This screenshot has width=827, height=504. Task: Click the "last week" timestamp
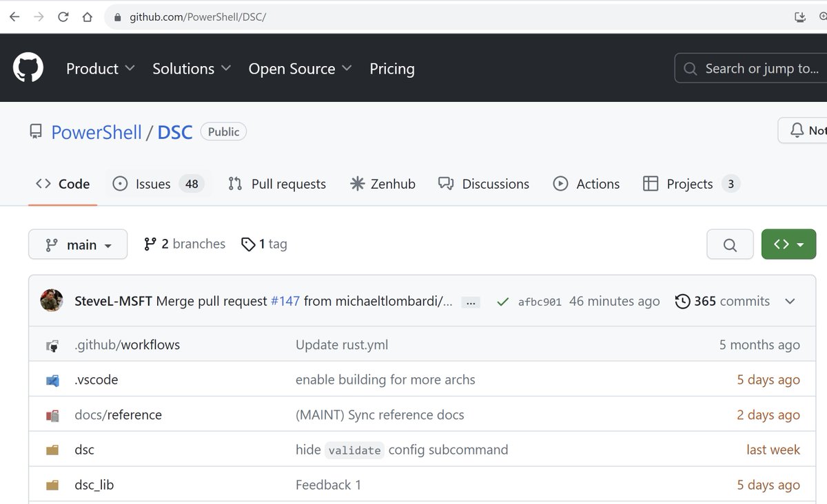(773, 450)
